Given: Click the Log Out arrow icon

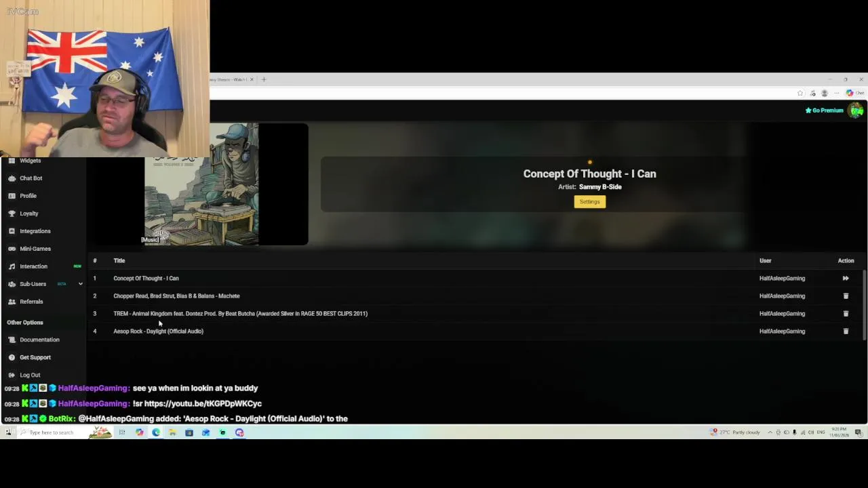Looking at the screenshot, I should coord(12,375).
